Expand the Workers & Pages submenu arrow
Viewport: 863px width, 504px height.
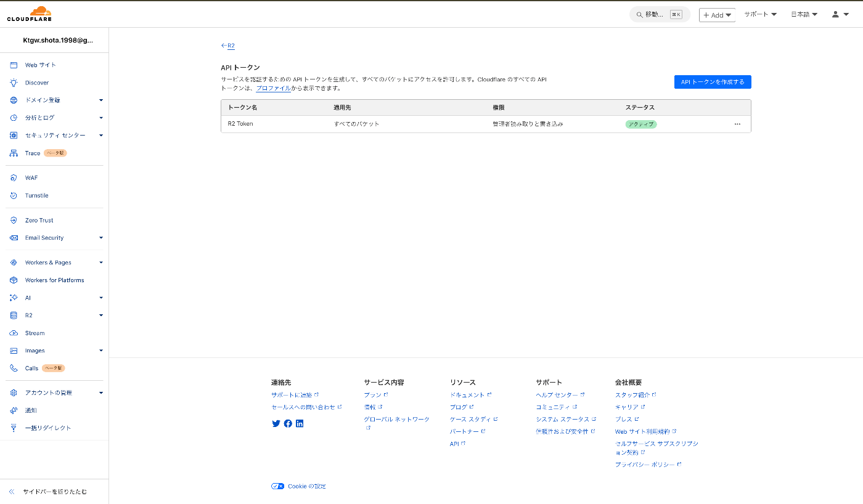[x=101, y=262]
